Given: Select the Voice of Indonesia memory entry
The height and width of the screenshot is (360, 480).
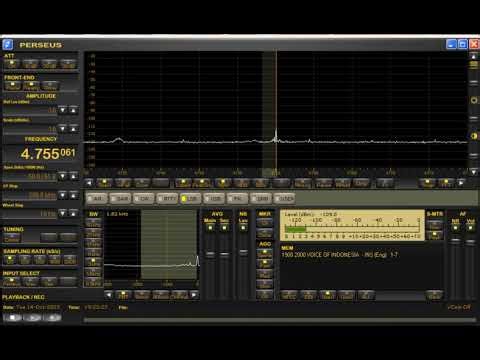Looking at the screenshot, I should point(340,255).
